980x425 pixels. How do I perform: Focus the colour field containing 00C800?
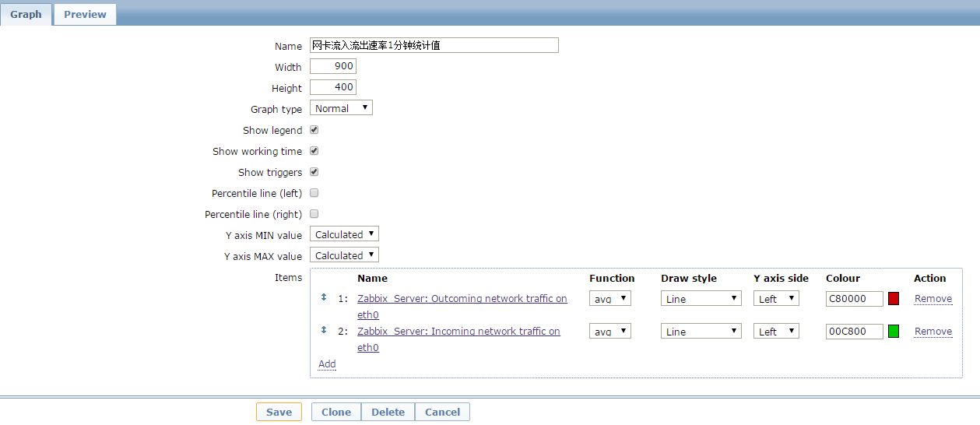point(855,332)
